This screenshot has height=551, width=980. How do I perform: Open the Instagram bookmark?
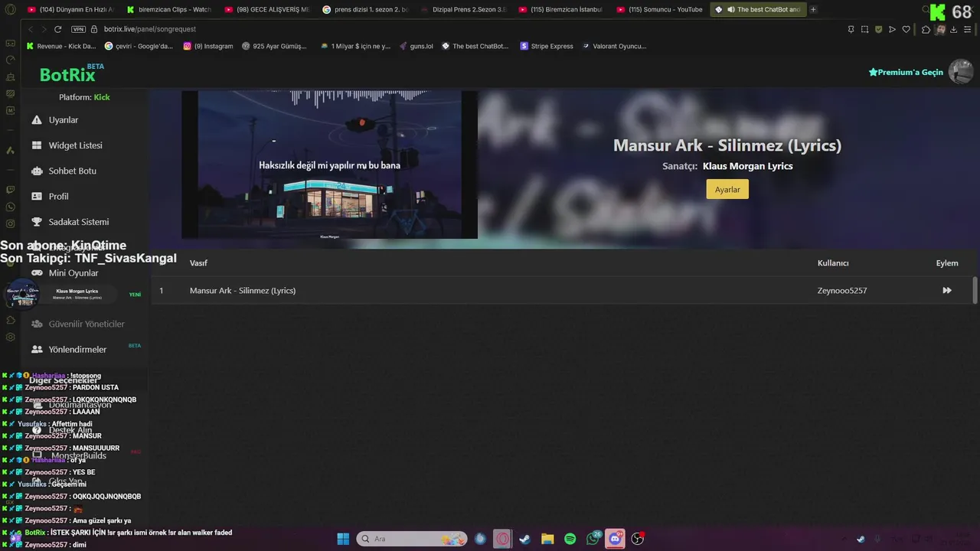208,46
